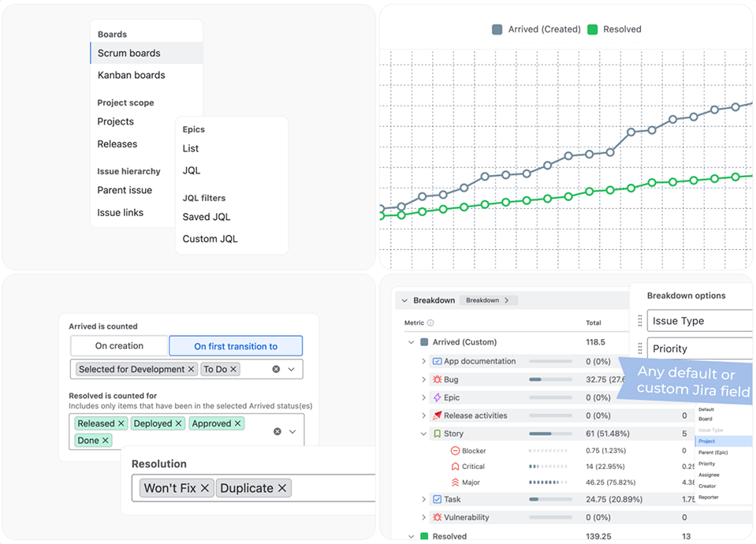This screenshot has height=544, width=756.
Task: Select Parent issue option
Action: (125, 190)
